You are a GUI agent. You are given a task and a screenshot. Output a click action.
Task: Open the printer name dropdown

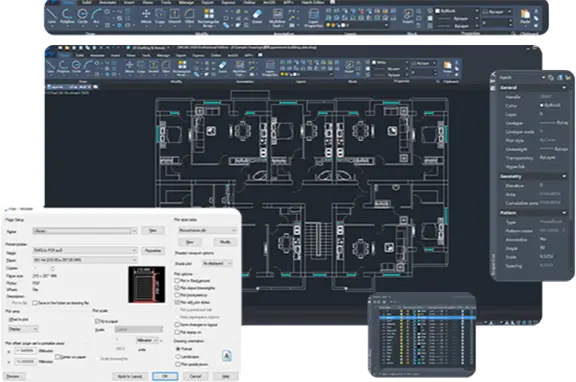[85, 250]
